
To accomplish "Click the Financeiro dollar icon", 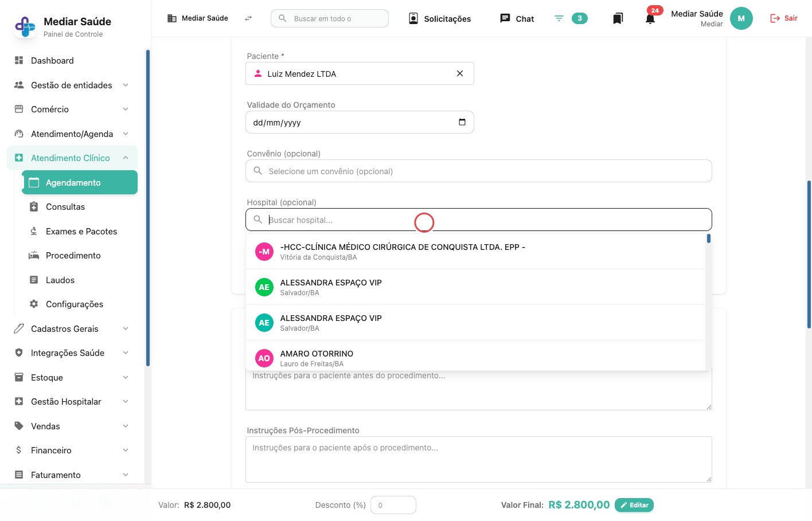I will (x=19, y=450).
